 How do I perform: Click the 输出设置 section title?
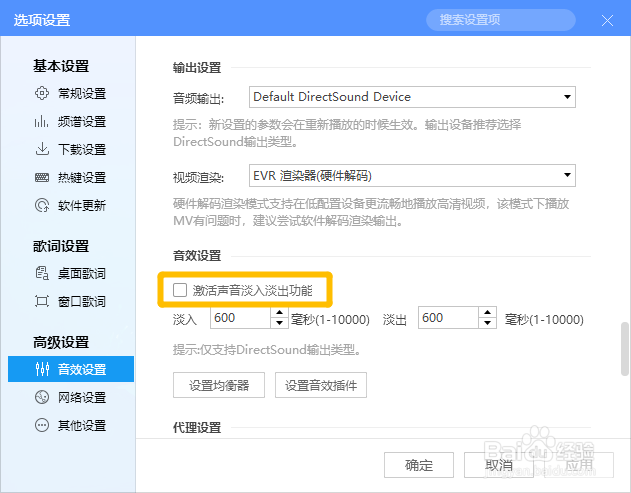point(197,68)
